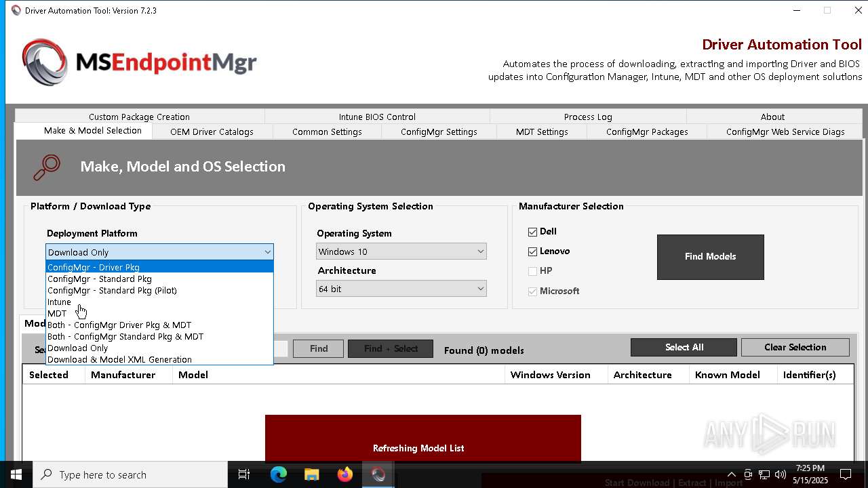Select Download & Model XML Generation
Screen dimensions: 868x488
(159, 359)
